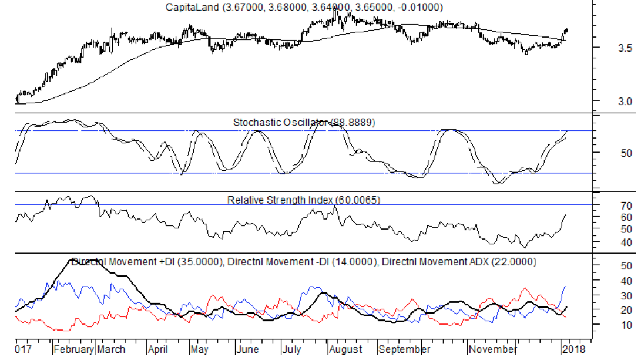Click the February label on time axis

click(x=74, y=350)
